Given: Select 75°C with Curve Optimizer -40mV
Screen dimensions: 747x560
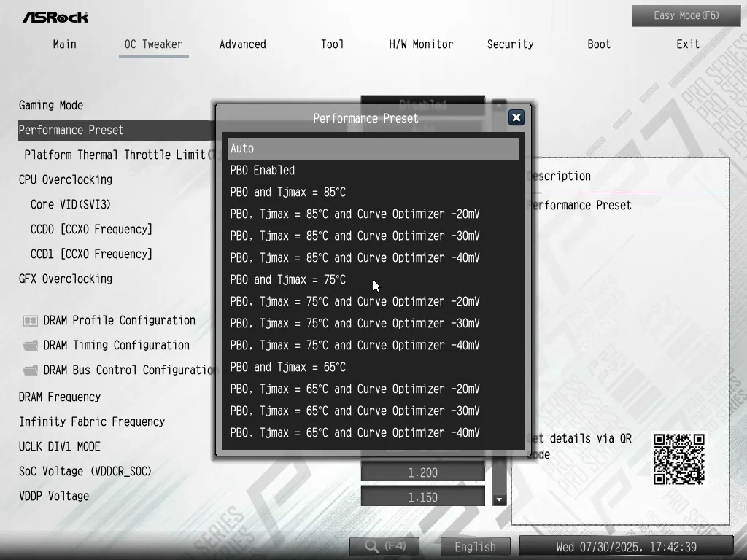Looking at the screenshot, I should 373,346.
